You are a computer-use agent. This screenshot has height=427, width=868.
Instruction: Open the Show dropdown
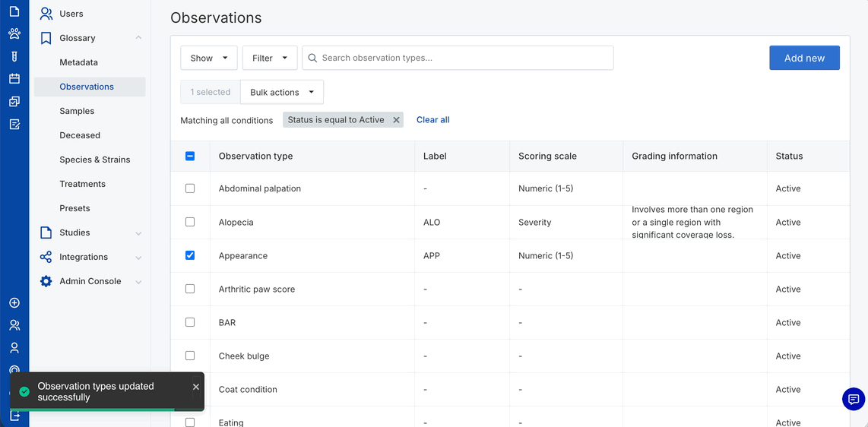(208, 58)
